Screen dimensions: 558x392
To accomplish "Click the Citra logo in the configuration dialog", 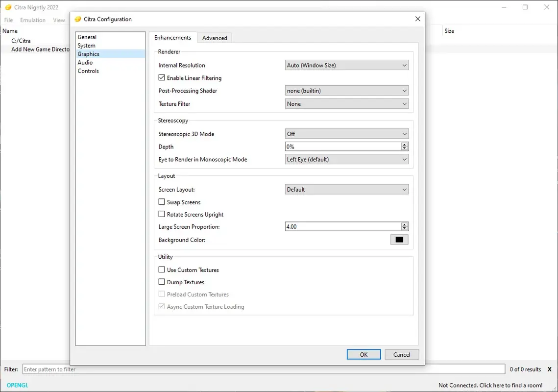I will 77,19.
